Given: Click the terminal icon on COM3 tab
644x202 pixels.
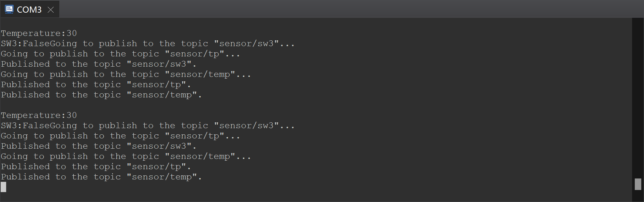Looking at the screenshot, I should [9, 9].
